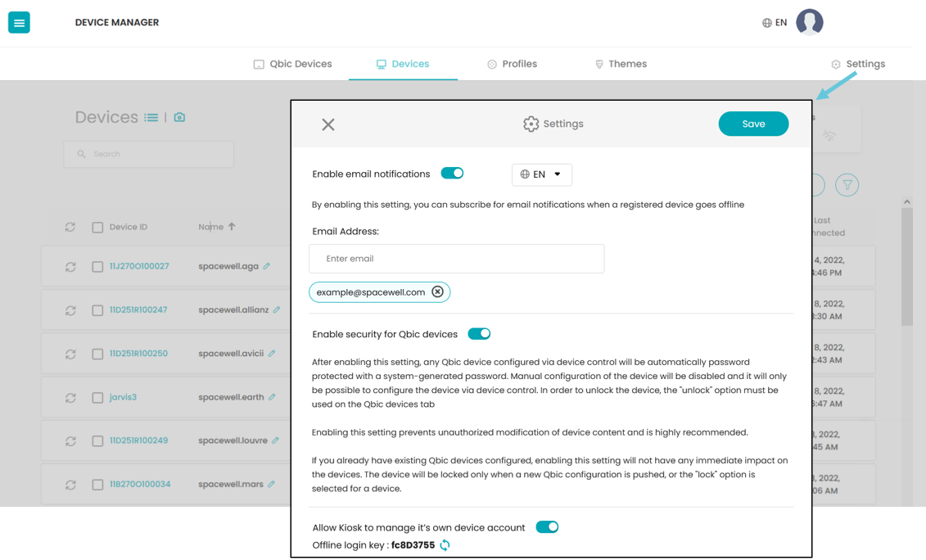Screen dimensions: 926x560
Task: Open the Themes tab
Action: tap(621, 64)
